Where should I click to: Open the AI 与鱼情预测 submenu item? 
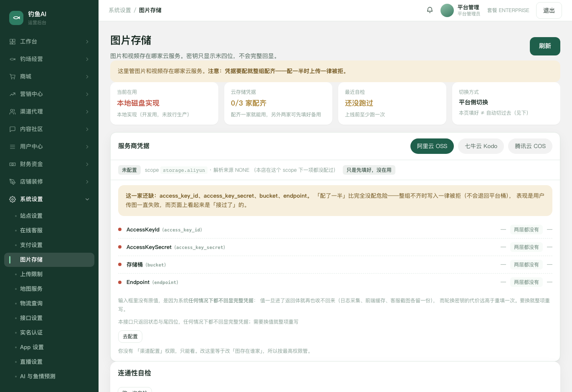[x=49, y=377]
